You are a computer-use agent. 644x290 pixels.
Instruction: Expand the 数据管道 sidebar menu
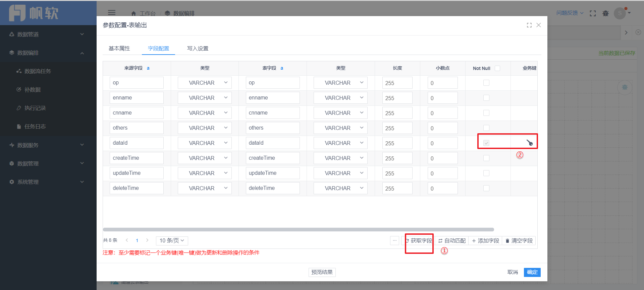tap(48, 34)
